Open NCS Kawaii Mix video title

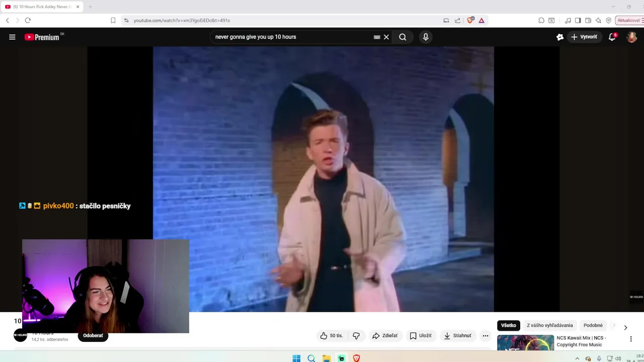(x=581, y=341)
